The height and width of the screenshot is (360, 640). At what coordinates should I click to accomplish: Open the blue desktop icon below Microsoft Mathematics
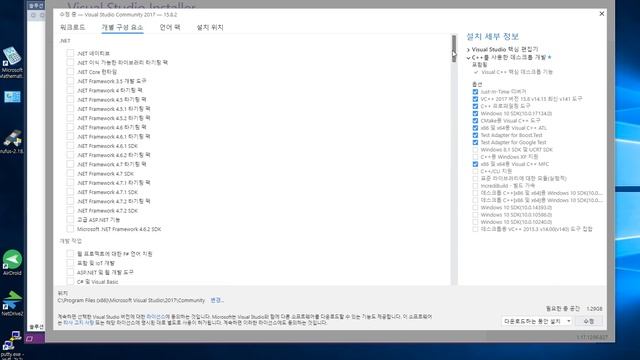12,97
